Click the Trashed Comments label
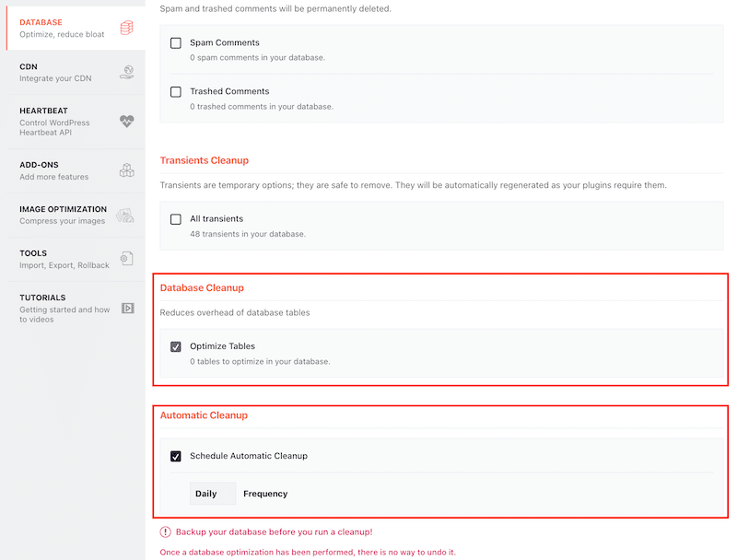Screen dimensions: 737x560 [229, 91]
